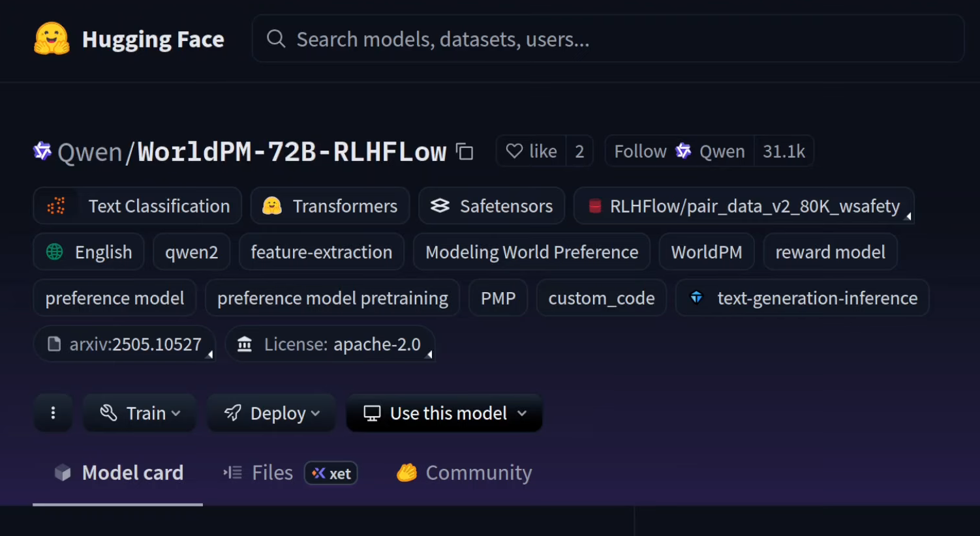
Task: Select the Modeling World Preference tag
Action: (532, 252)
